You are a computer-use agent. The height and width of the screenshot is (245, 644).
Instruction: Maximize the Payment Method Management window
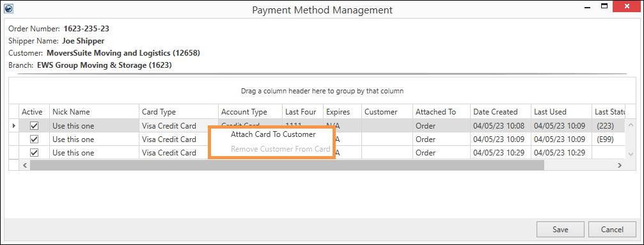pyautogui.click(x=604, y=6)
